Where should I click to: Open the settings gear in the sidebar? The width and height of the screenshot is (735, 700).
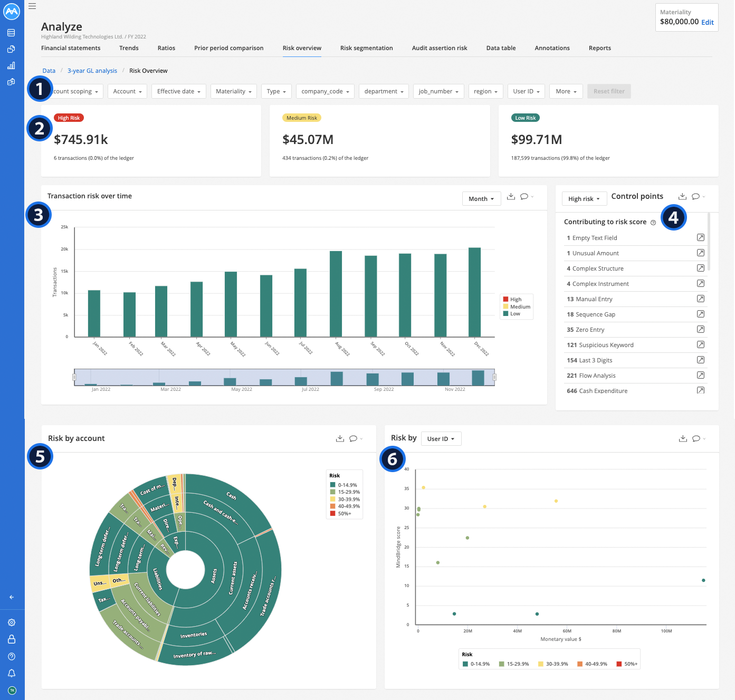click(x=11, y=622)
